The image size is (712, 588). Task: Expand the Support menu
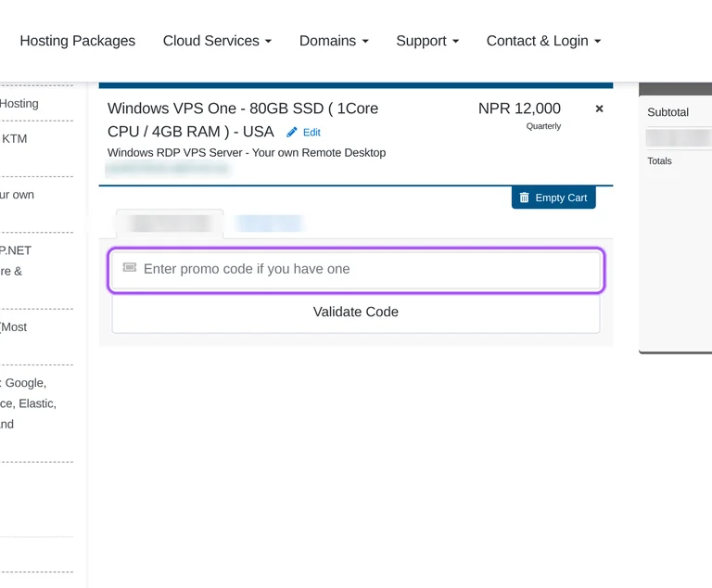point(427,41)
